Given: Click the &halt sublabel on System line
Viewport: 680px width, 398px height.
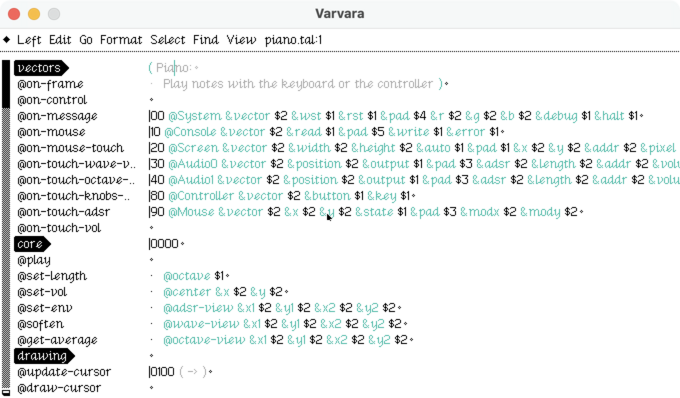Looking at the screenshot, I should (x=610, y=116).
